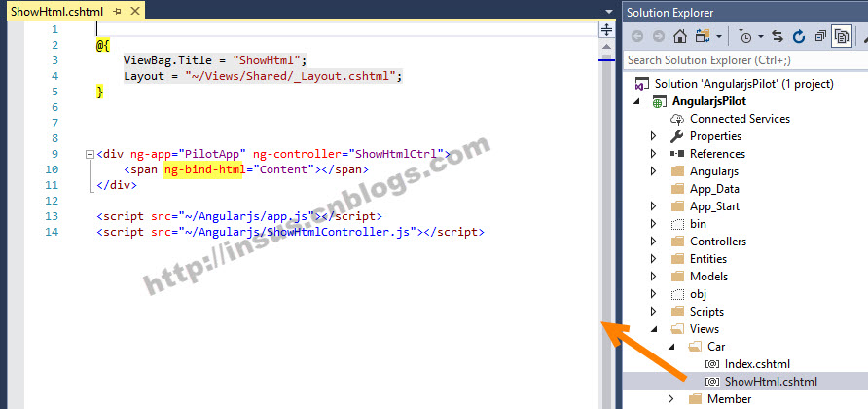
Task: Click the Properties wrench icon
Action: (676, 135)
